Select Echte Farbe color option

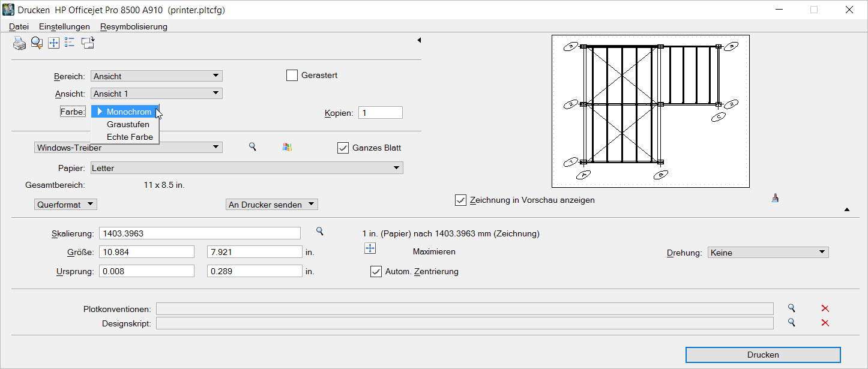pyautogui.click(x=125, y=137)
